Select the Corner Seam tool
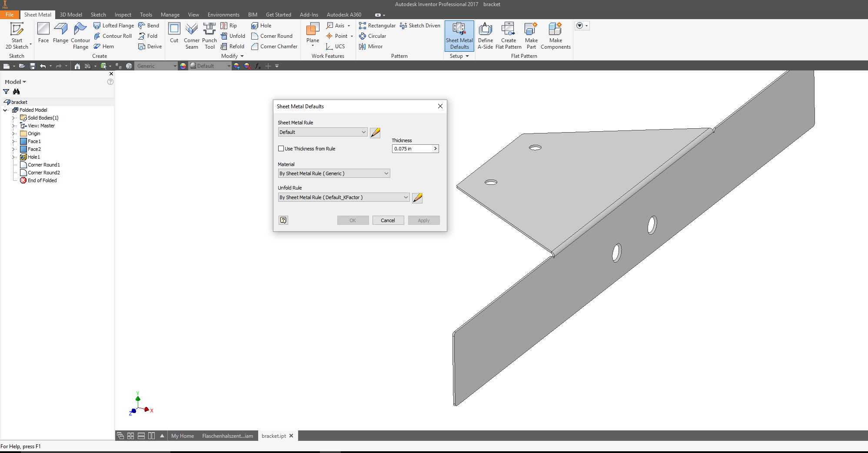 pyautogui.click(x=192, y=36)
